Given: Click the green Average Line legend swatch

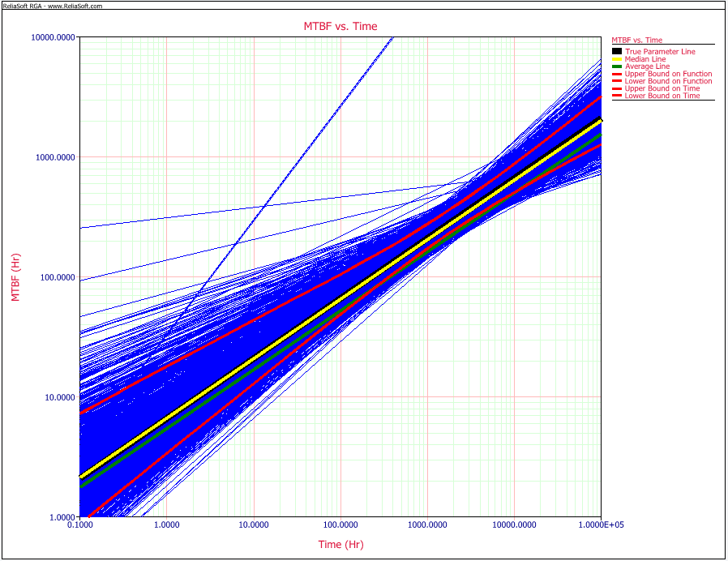Looking at the screenshot, I should 615,66.
